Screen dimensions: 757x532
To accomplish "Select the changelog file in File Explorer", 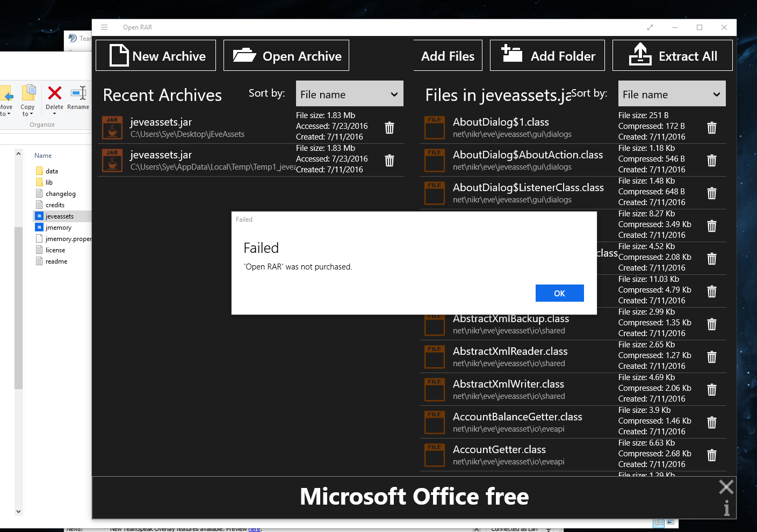I will pos(60,194).
